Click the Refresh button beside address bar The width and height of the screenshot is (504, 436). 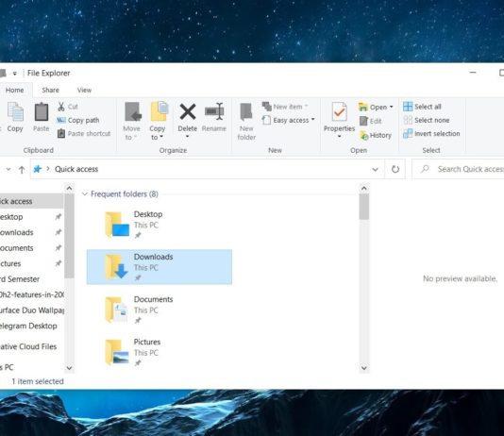click(x=395, y=169)
